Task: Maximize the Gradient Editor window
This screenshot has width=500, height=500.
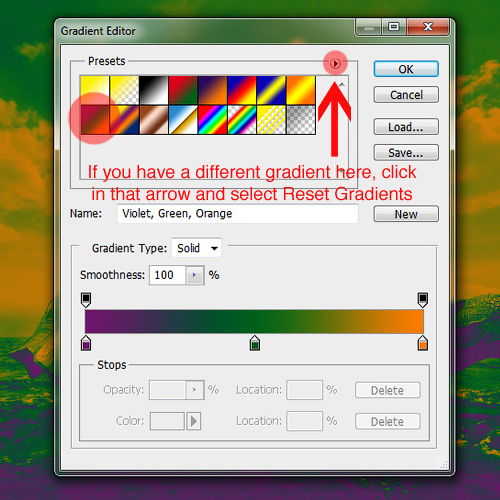Action: point(394,27)
